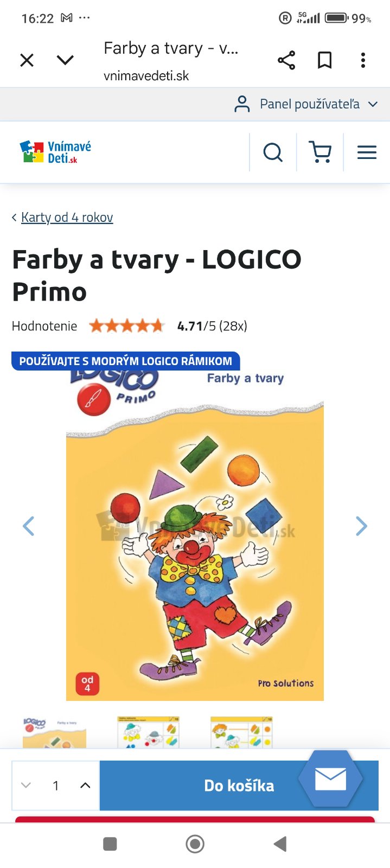Open the search magnifier icon
The height and width of the screenshot is (868, 390).
tap(273, 152)
